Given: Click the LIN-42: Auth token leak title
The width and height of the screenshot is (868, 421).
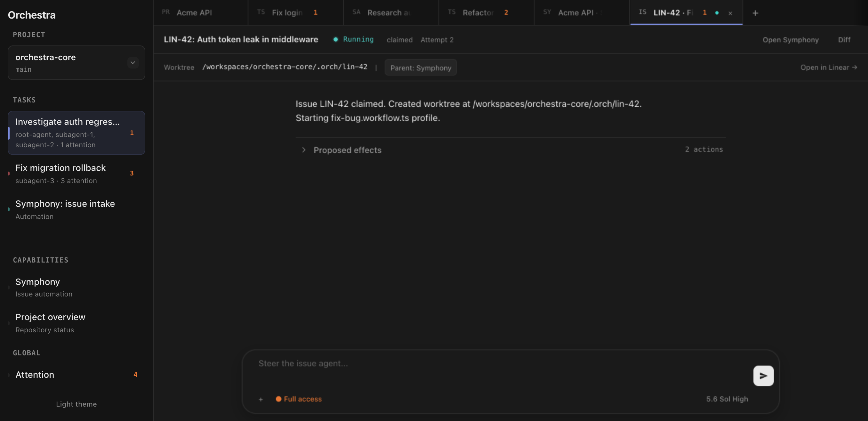Looking at the screenshot, I should [241, 39].
